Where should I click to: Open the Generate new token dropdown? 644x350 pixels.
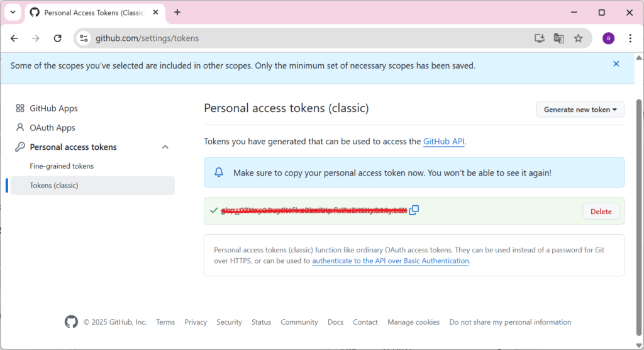pyautogui.click(x=580, y=110)
